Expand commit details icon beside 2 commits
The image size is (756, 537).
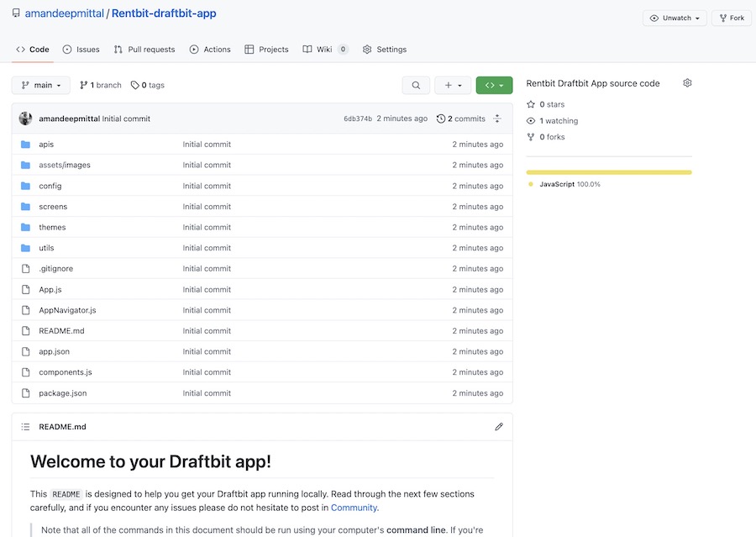coord(497,118)
